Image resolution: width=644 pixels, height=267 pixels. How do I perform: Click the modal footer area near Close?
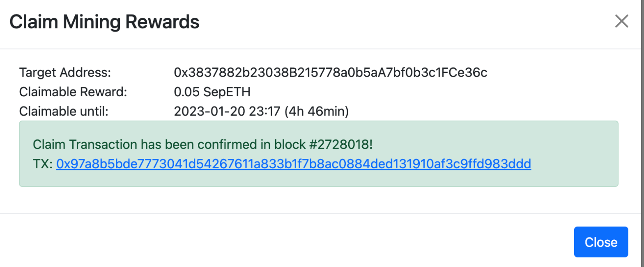tap(493, 242)
